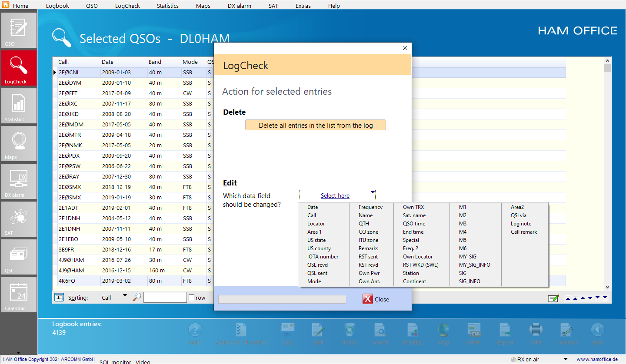Choose Own Locator from field list

418,257
